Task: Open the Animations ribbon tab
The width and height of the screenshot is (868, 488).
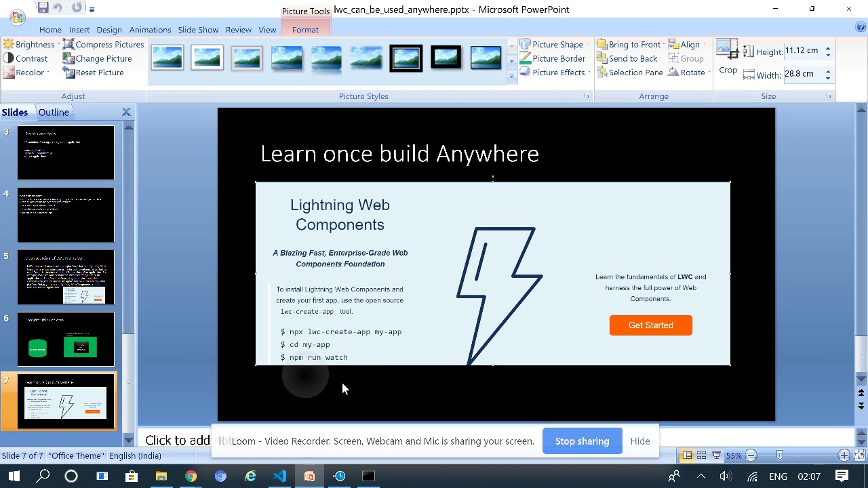Action: point(150,30)
